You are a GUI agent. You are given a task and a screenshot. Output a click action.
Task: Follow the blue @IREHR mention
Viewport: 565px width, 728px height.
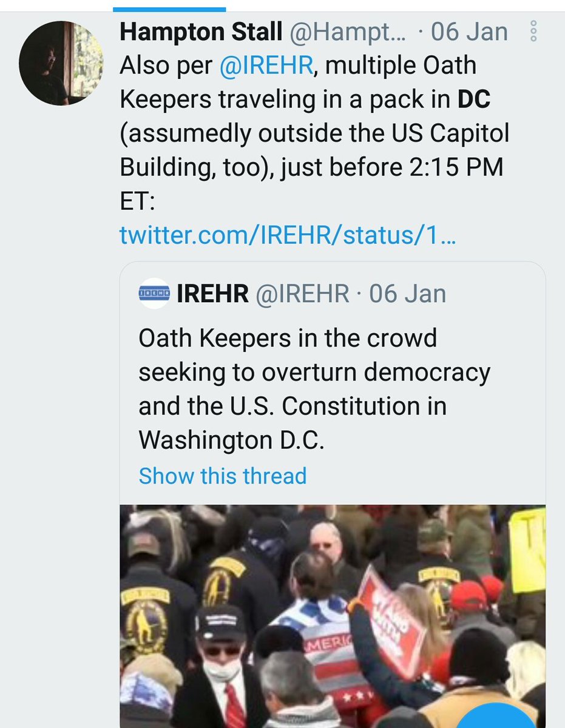point(269,66)
